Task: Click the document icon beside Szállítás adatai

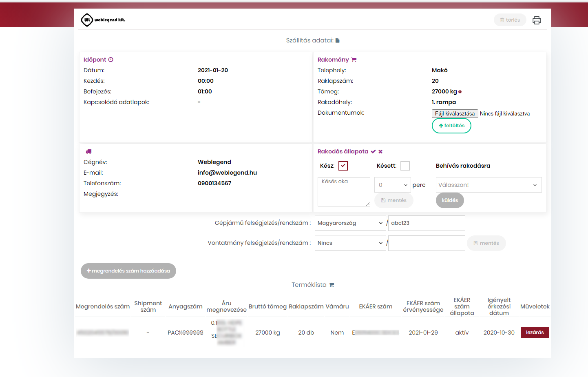Action: tap(338, 40)
